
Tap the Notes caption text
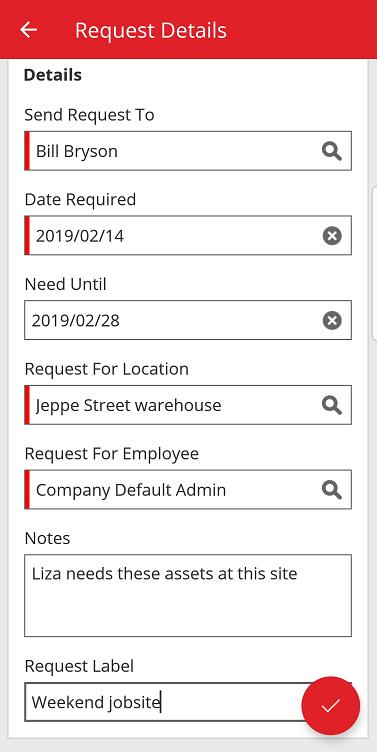tap(47, 538)
